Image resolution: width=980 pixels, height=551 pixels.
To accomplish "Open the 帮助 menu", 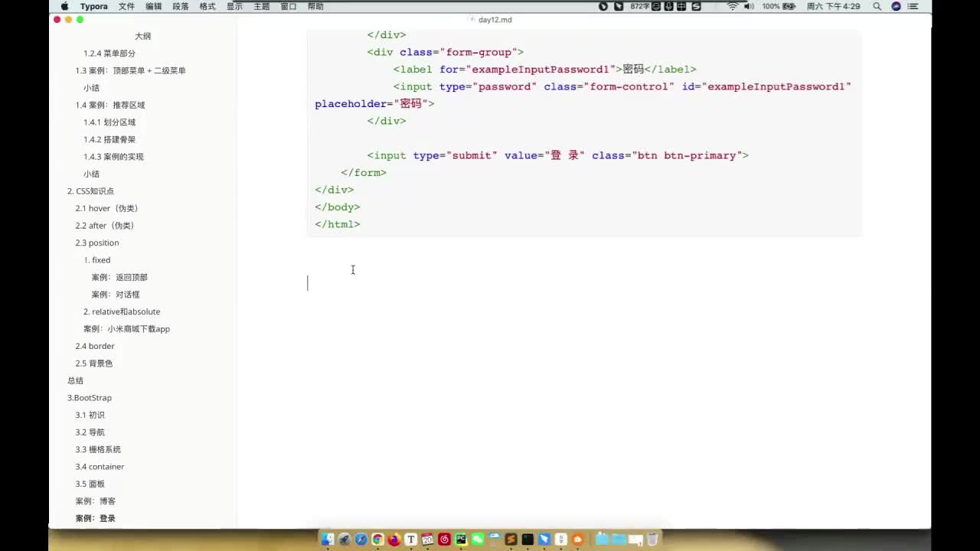I will pos(315,6).
